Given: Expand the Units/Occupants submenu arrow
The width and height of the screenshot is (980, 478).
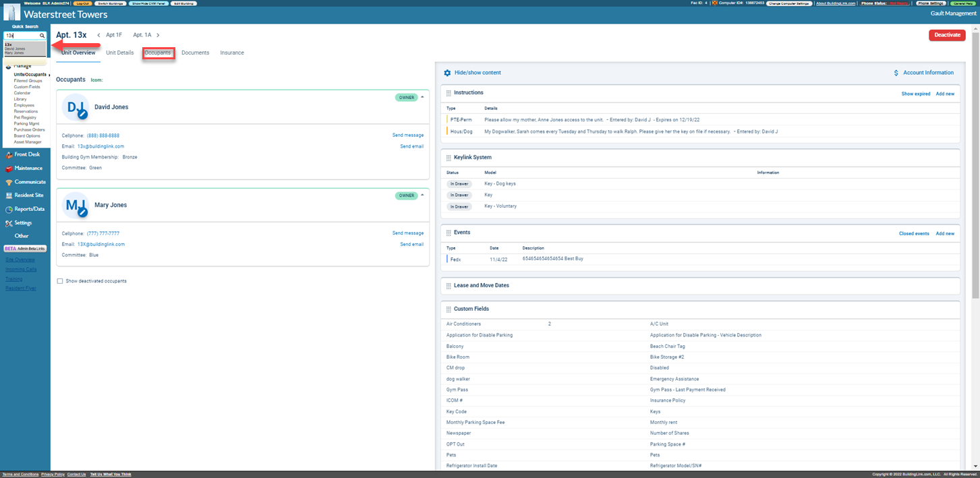Looking at the screenshot, I should 49,75.
